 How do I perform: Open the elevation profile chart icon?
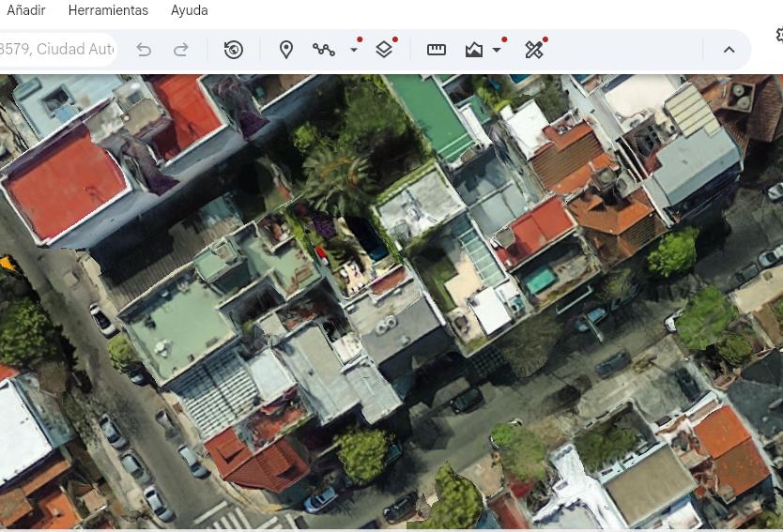(x=474, y=50)
